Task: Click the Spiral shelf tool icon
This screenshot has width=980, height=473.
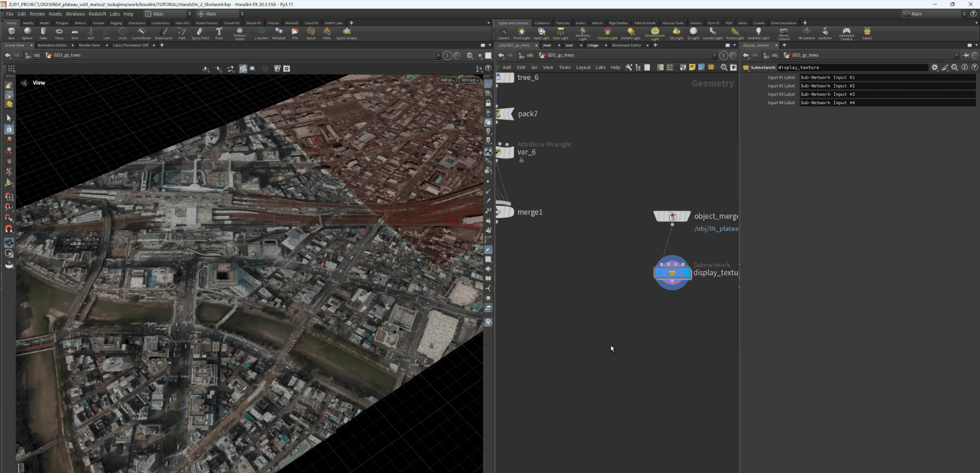Action: click(311, 33)
